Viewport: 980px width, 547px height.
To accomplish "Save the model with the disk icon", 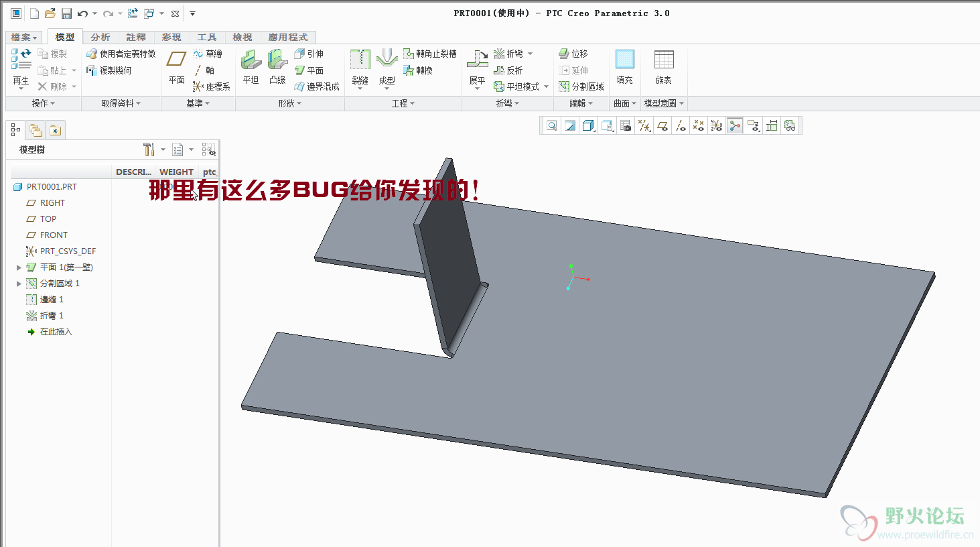I will pyautogui.click(x=66, y=13).
